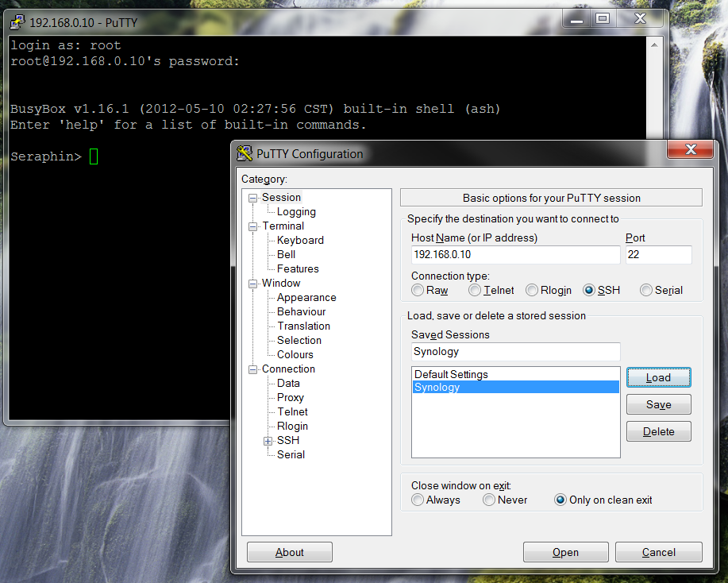Select Serial connection type

coord(661,291)
